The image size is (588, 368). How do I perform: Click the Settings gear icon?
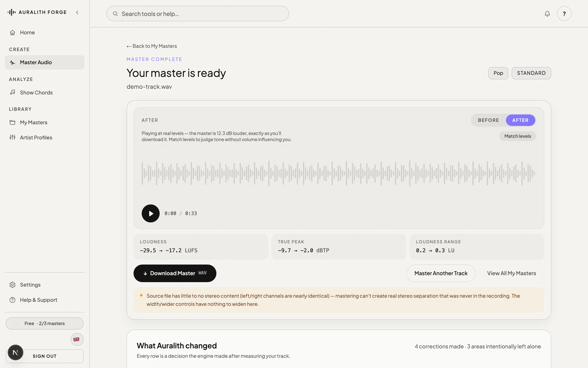pos(12,285)
